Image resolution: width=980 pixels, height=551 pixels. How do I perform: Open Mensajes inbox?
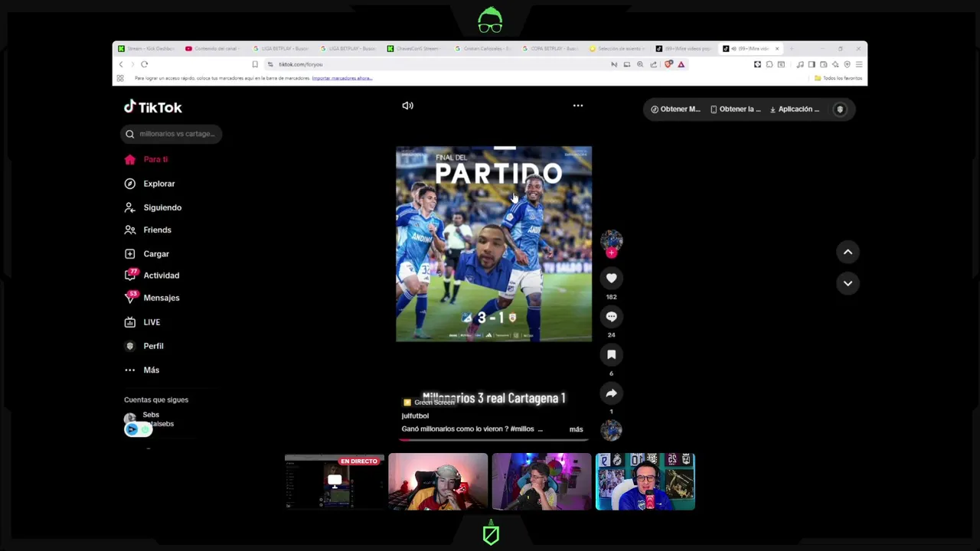pos(152,298)
